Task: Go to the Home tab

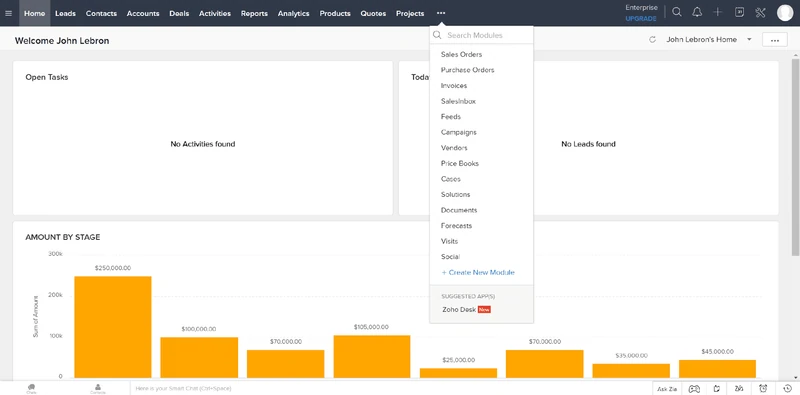Action: tap(35, 13)
